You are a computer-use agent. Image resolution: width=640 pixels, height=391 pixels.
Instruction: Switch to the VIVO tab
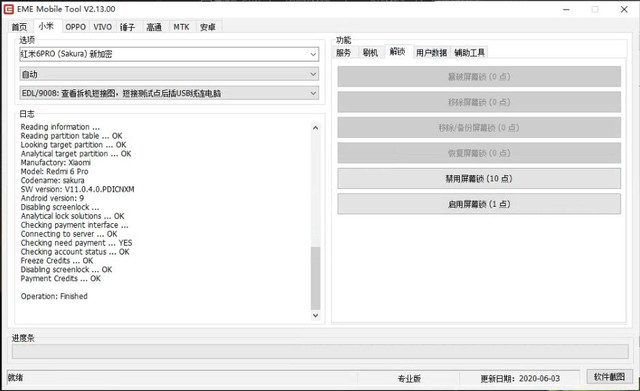coord(102,27)
